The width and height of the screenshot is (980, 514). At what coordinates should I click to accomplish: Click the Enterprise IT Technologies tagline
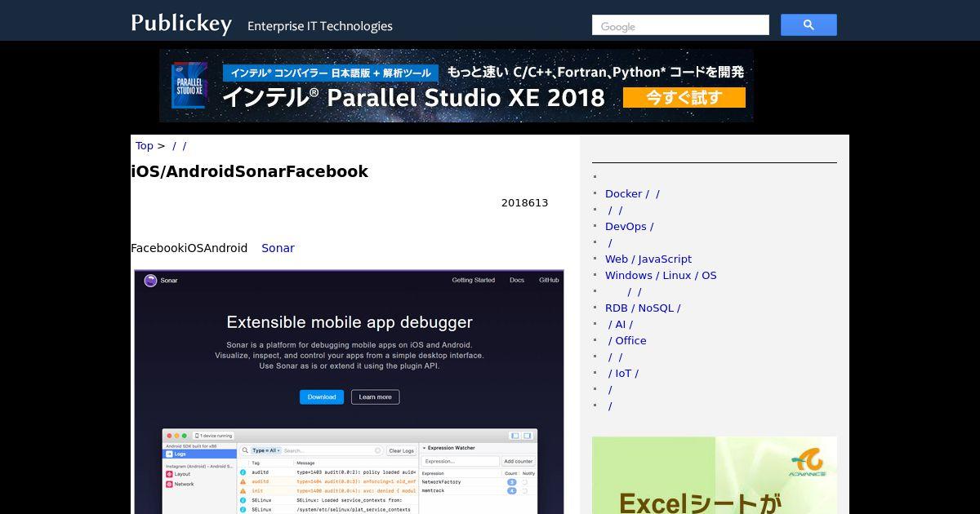pos(320,26)
